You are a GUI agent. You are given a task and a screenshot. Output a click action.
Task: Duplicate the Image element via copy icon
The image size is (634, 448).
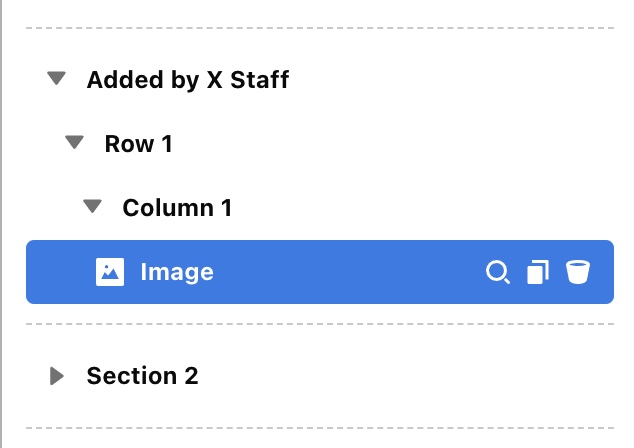pos(538,272)
